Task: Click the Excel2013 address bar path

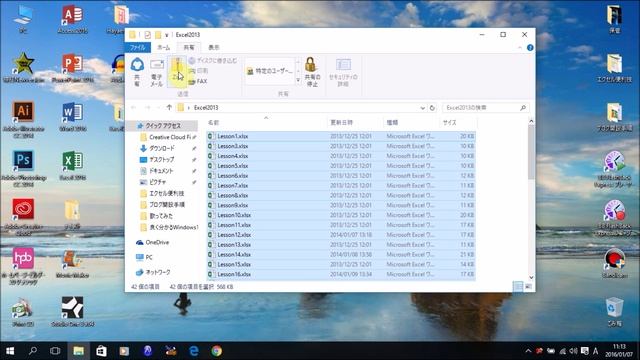Action: (206, 108)
